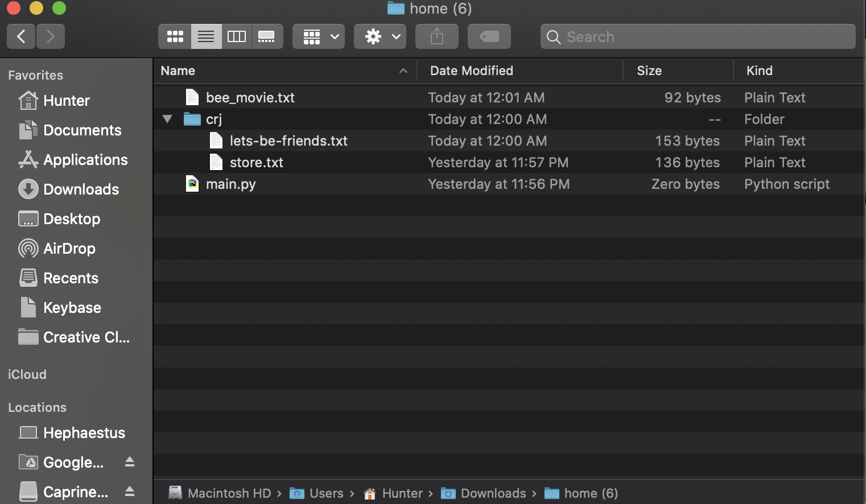
Task: Eject the Caprine disk volume
Action: [130, 491]
